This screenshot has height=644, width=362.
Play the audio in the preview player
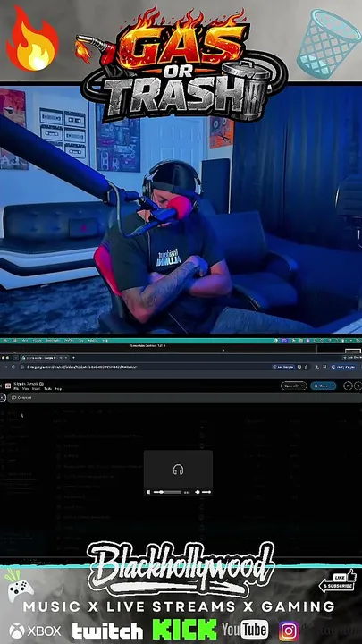148,492
